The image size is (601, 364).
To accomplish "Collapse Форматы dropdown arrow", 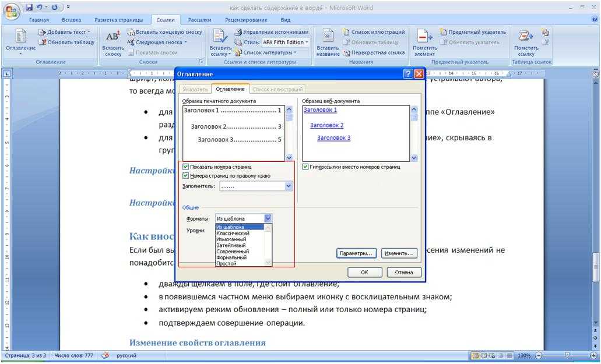I will tap(268, 218).
